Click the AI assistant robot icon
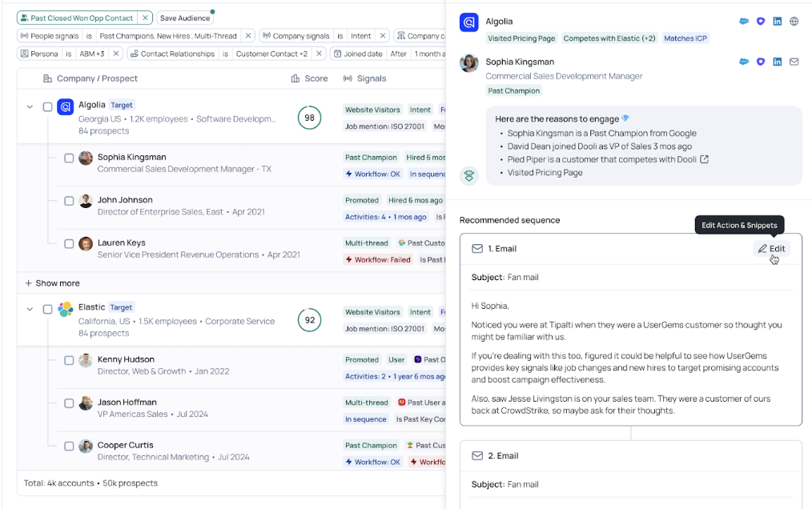The width and height of the screenshot is (812, 509). click(x=469, y=175)
